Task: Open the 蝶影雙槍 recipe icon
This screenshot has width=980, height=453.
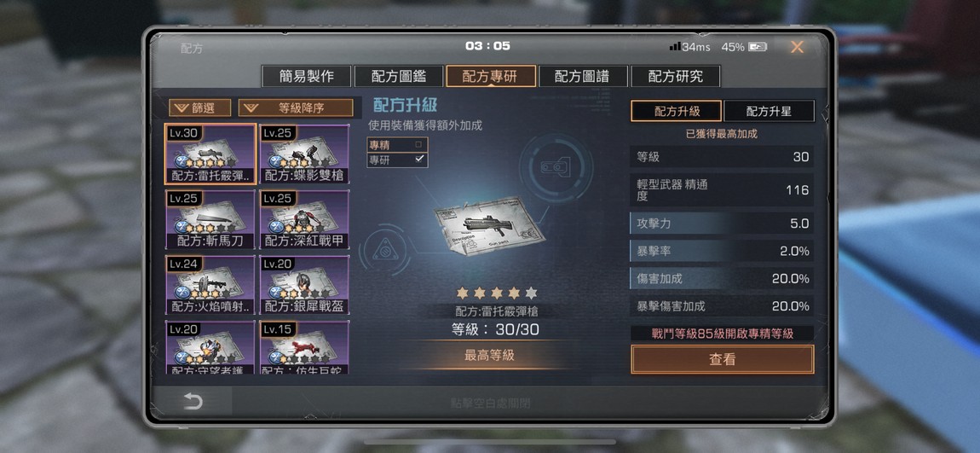Action: pos(304,154)
